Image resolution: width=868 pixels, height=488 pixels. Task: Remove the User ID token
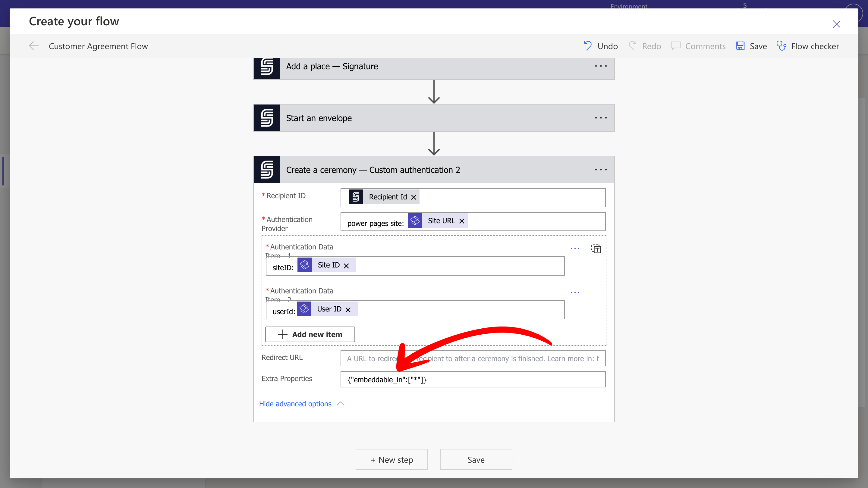pos(348,310)
